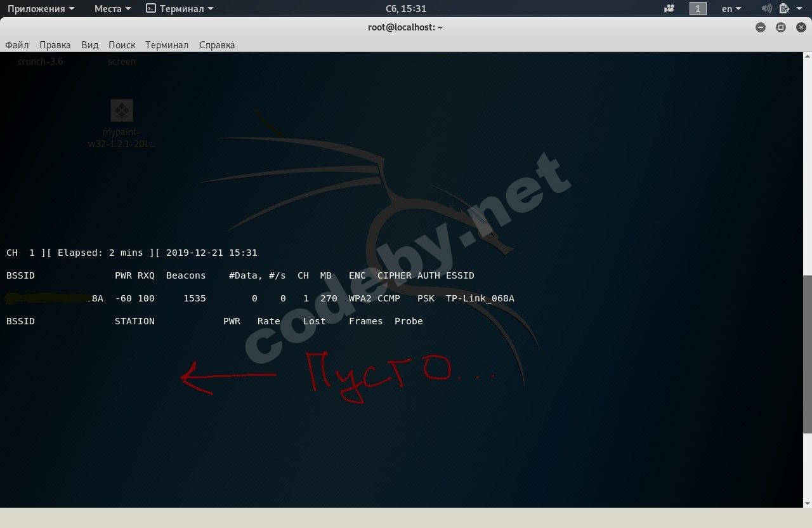The width and height of the screenshot is (812, 528).
Task: Click the WPA2 encryption value
Action: (x=360, y=298)
